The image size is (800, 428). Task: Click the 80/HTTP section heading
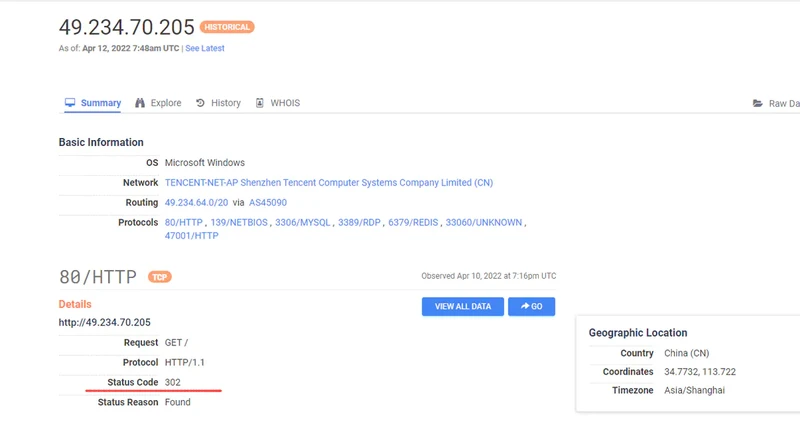point(98,277)
